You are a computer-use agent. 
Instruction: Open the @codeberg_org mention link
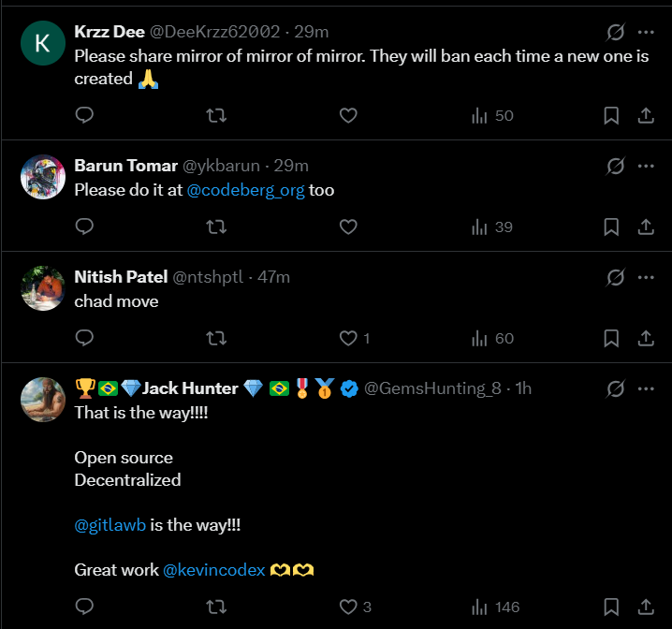(245, 190)
